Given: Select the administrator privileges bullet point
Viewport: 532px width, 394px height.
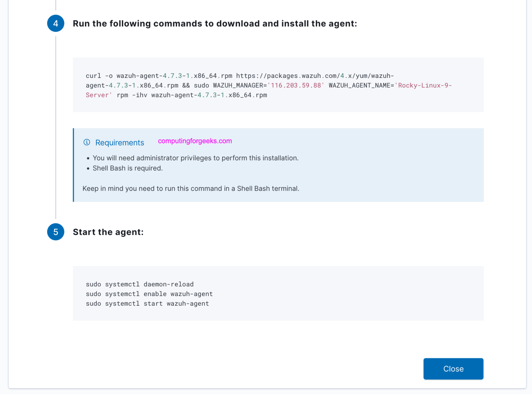Looking at the screenshot, I should [196, 158].
